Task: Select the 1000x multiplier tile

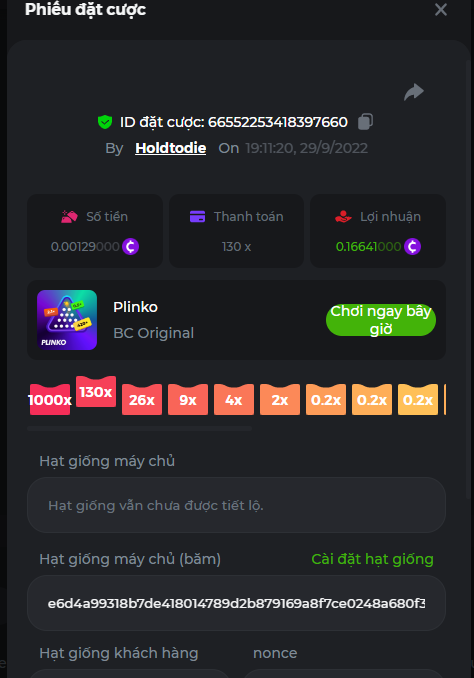Action: [50, 400]
